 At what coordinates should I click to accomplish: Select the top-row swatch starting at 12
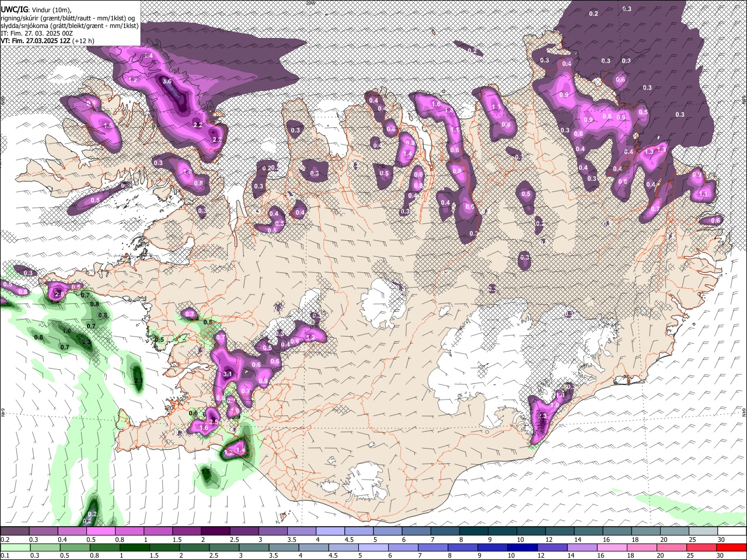pos(560,531)
